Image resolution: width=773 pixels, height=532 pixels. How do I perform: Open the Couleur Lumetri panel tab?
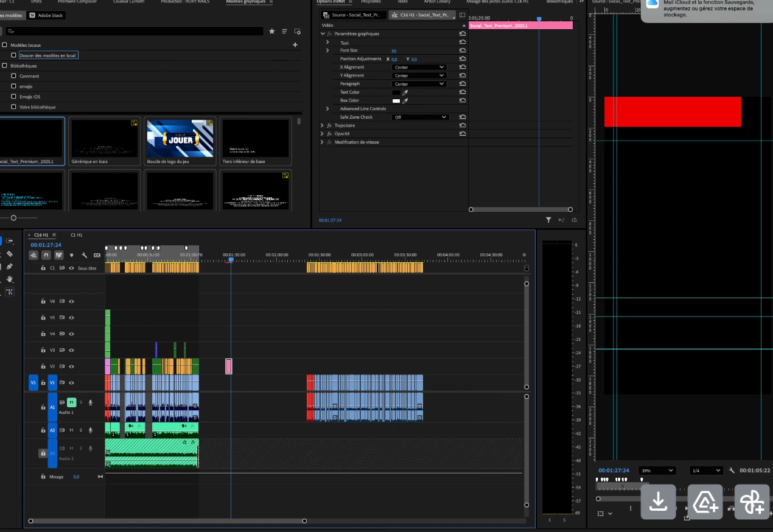tap(128, 2)
